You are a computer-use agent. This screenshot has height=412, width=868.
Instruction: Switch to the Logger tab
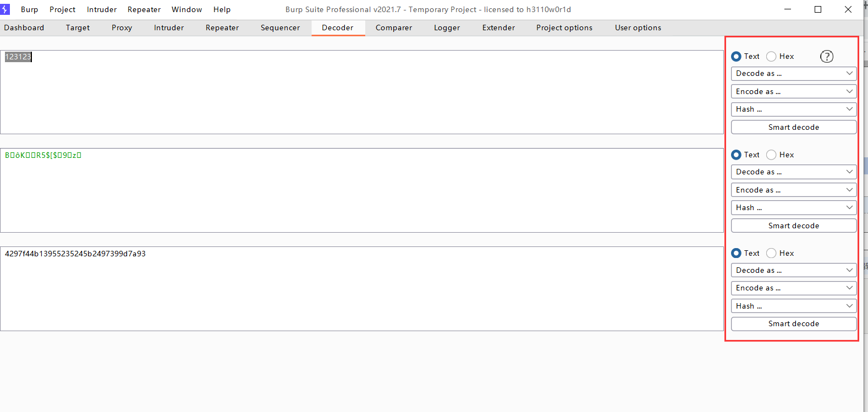pos(447,28)
